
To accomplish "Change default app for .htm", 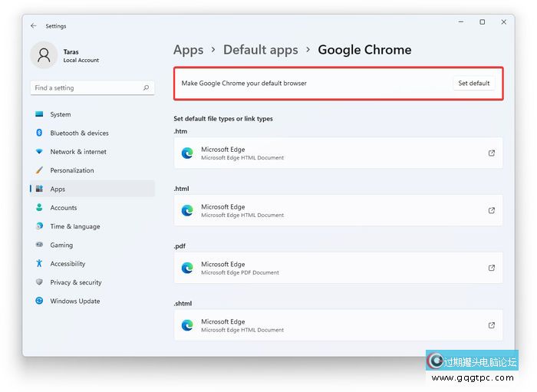I will [338, 153].
